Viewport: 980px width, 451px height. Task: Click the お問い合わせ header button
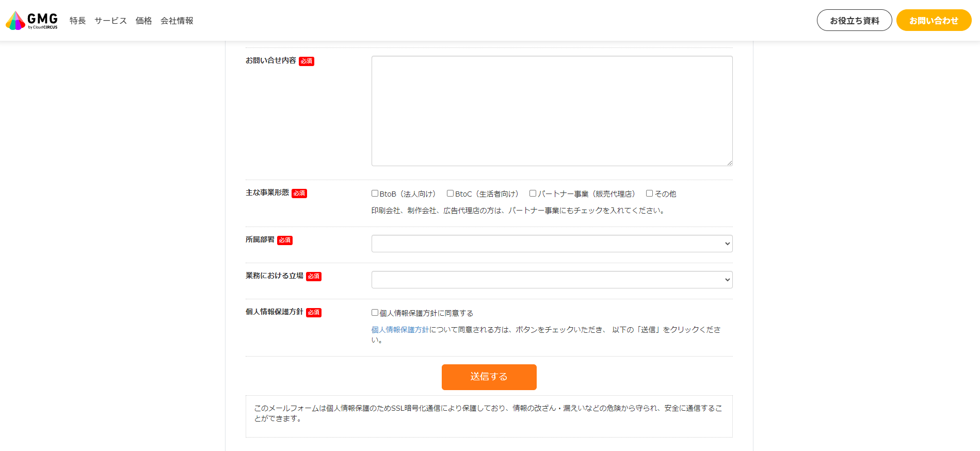click(x=934, y=20)
